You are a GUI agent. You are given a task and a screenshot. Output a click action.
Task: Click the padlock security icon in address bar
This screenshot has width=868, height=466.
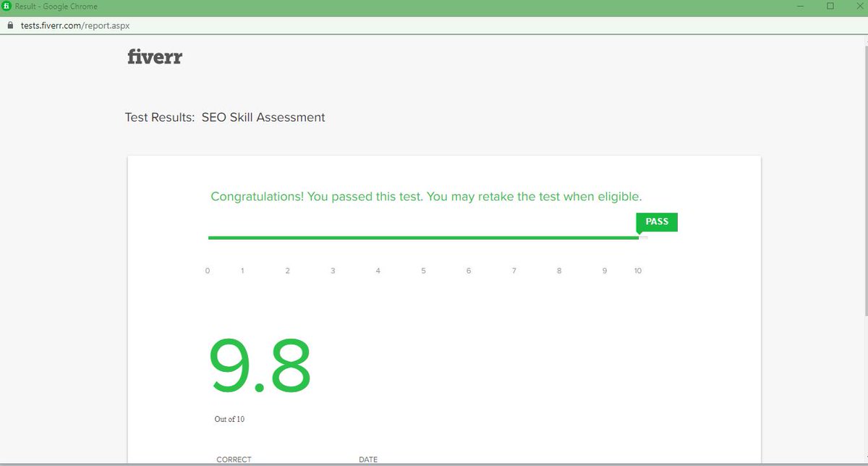point(10,25)
